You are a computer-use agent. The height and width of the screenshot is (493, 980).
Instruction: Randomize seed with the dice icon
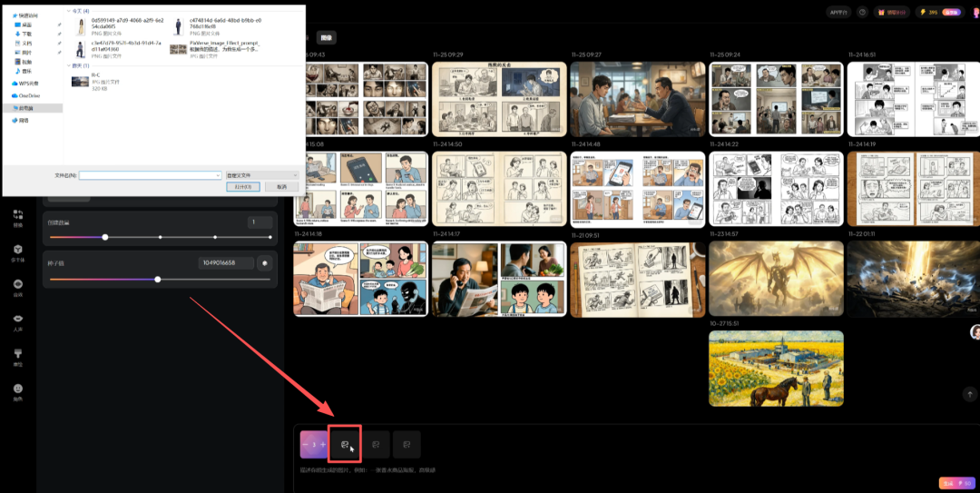[265, 263]
